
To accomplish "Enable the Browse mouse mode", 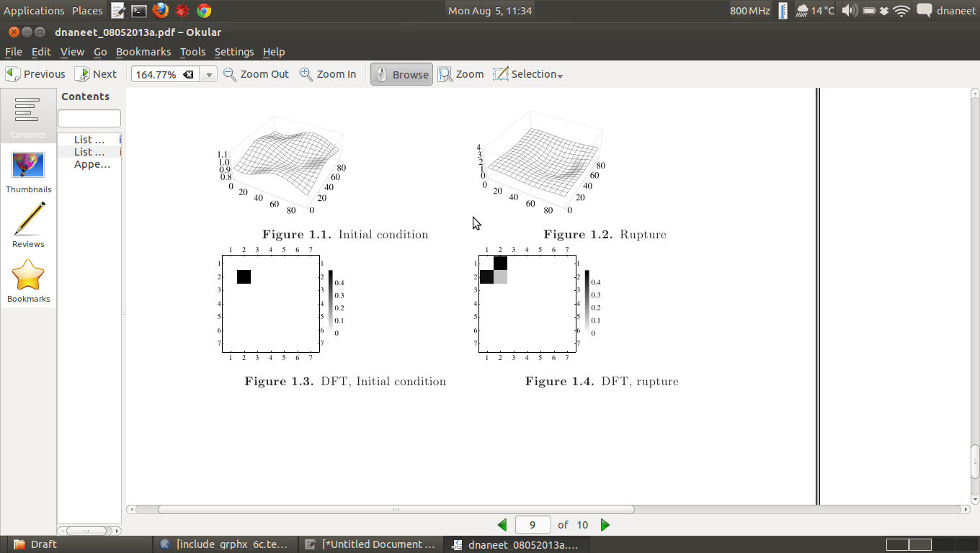I will (401, 73).
